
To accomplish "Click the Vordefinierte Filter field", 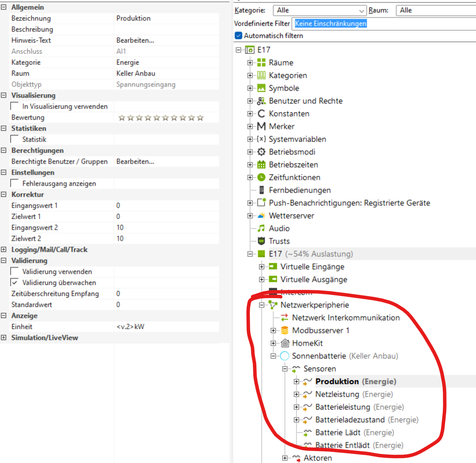I will point(384,24).
